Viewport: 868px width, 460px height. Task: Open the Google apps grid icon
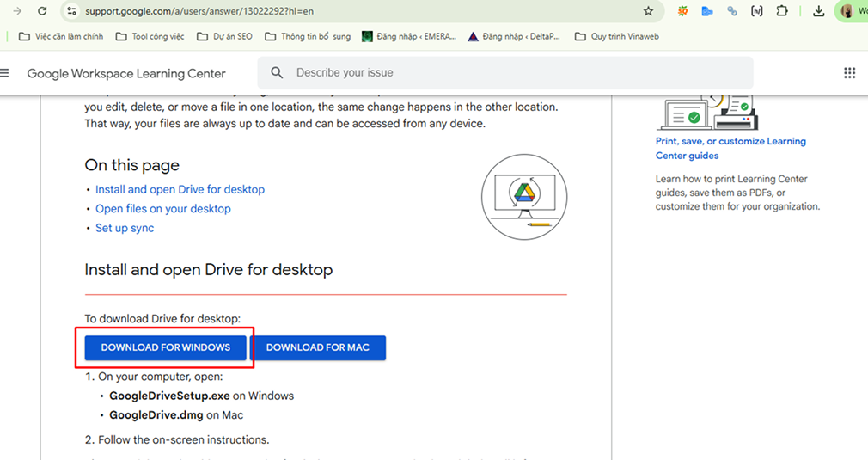[849, 73]
